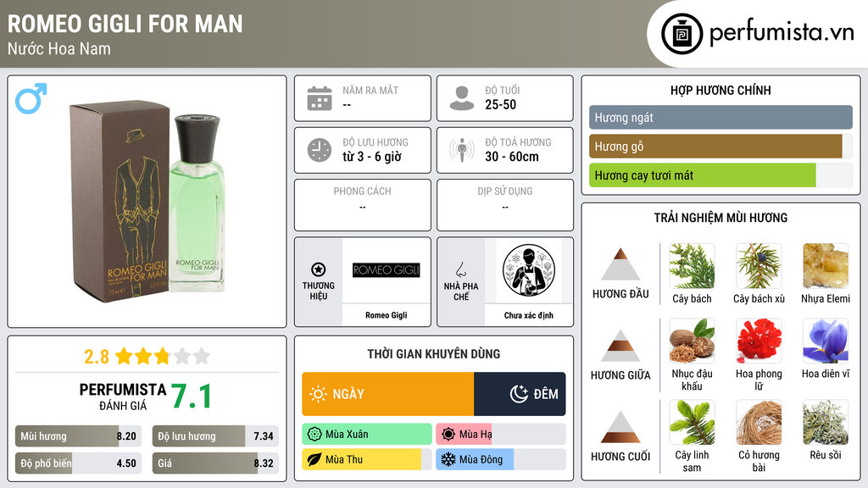
Task: Click the Hương giữa pyramid icon
Action: [x=620, y=346]
